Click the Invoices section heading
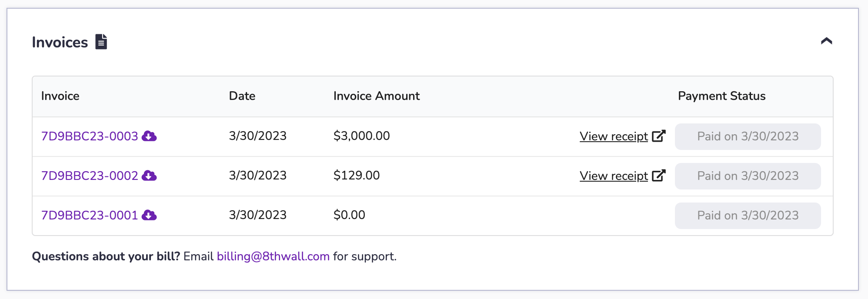 60,42
